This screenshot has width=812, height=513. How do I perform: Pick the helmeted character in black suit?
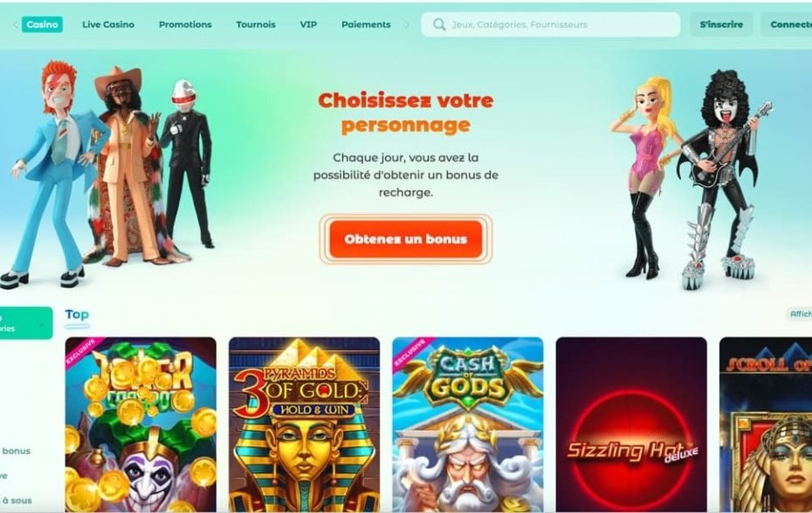tap(187, 161)
